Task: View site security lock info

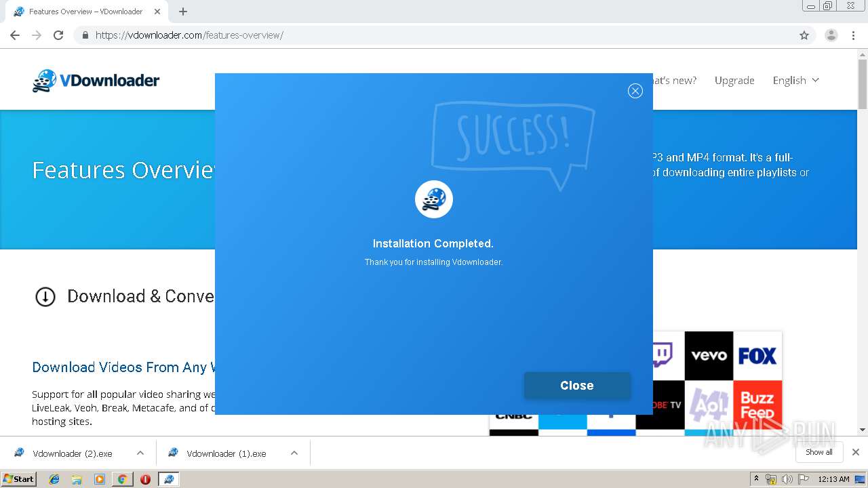Action: pos(85,35)
